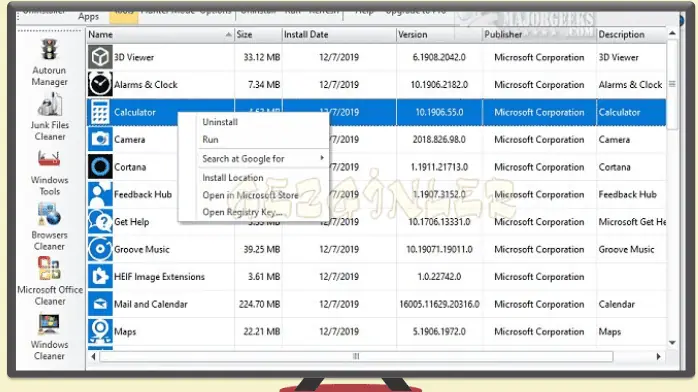Select the 7.34 MB size cell
Screen dimensions: 698x392
264,85
